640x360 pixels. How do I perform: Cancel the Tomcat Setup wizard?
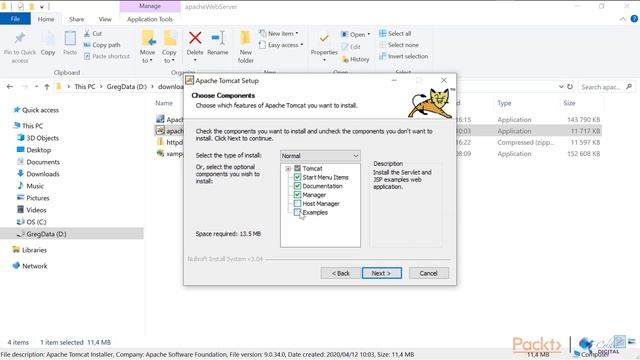[429, 273]
